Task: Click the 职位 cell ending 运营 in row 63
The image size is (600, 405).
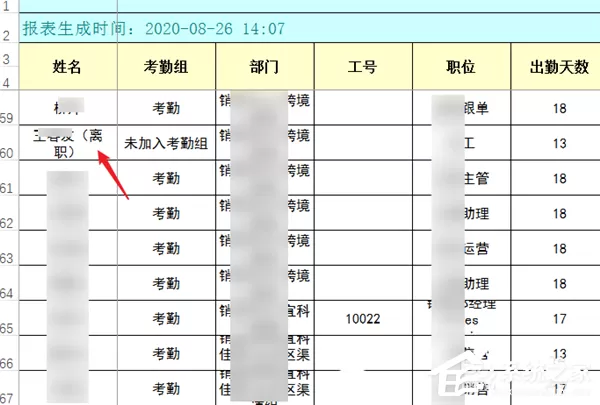Action: pyautogui.click(x=461, y=248)
